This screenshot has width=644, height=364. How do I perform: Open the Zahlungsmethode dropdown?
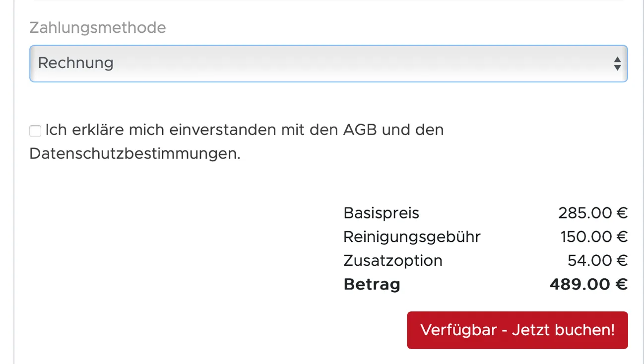click(327, 64)
